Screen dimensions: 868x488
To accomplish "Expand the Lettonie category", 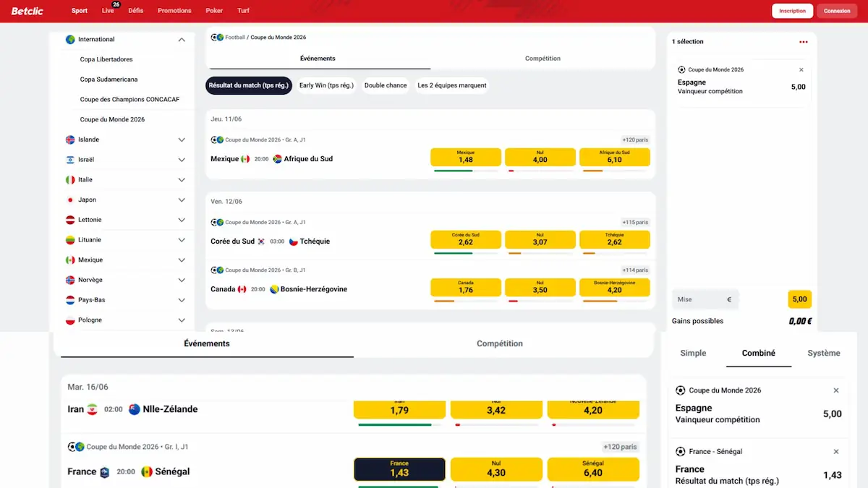I will 181,220.
